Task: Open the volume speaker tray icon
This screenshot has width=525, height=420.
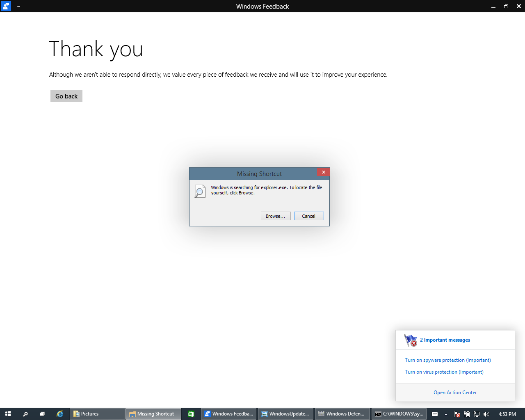Action: 486,414
